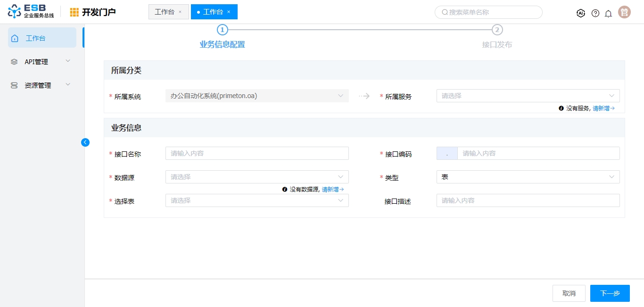Collapse the sidebar with the blue arrow
Viewport: 644px width, 307px height.
click(85, 142)
